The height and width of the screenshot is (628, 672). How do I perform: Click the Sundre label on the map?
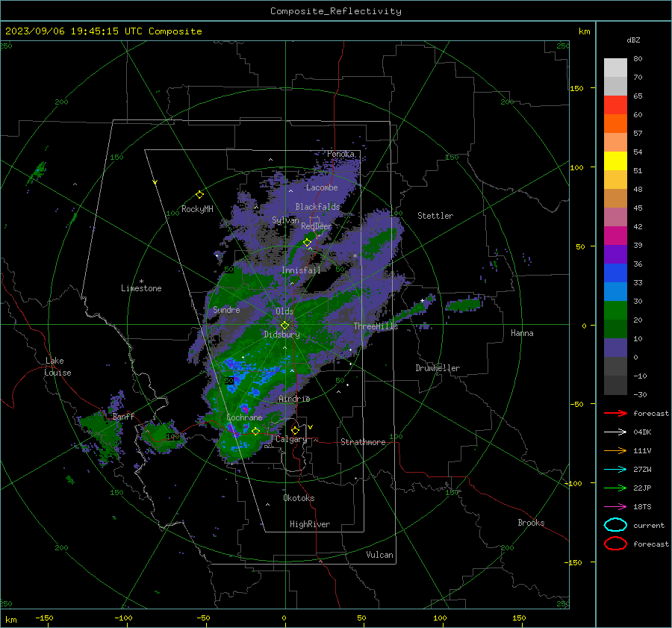[x=226, y=309]
